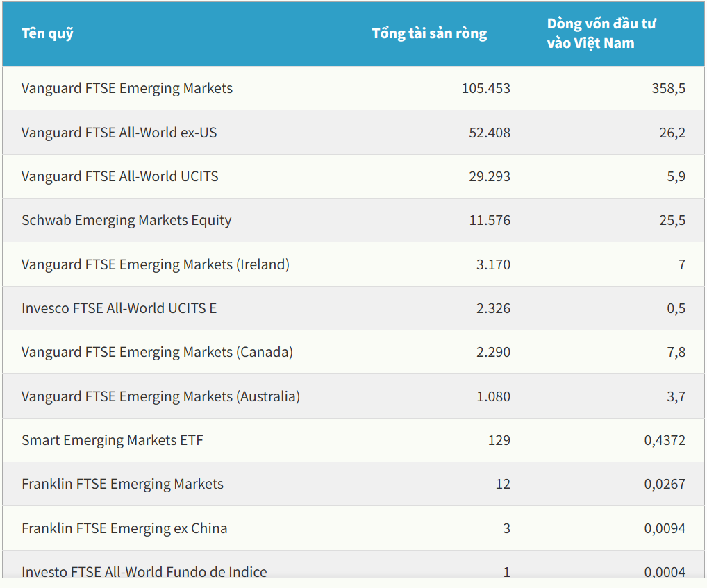This screenshot has height=588, width=707.
Task: Select the Vanguard FTSE All-World UCITS fund name
Action: tap(119, 176)
